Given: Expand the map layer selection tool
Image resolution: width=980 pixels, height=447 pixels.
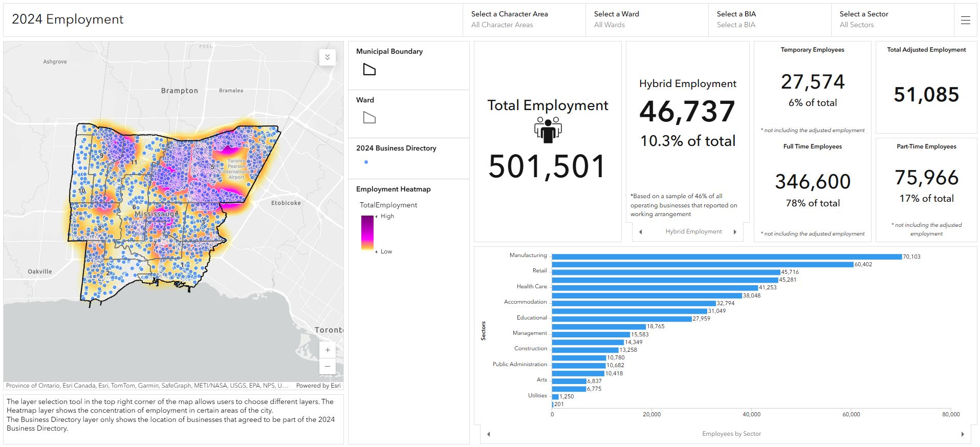Looking at the screenshot, I should (x=328, y=57).
